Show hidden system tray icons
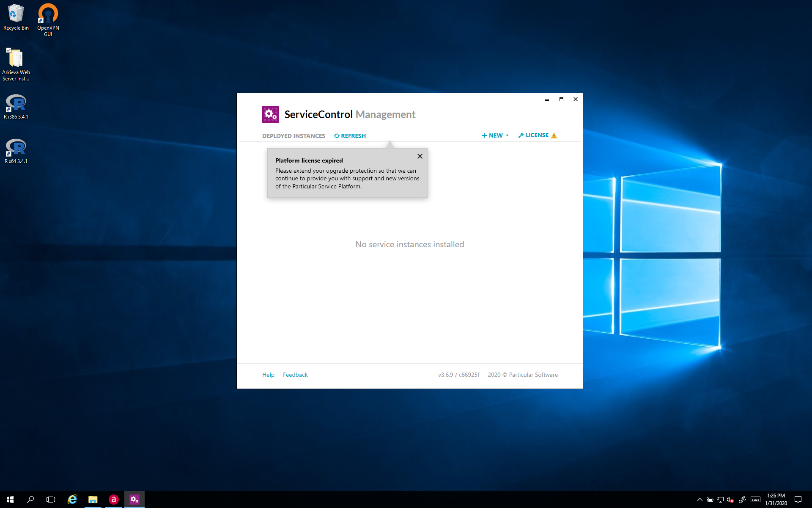This screenshot has width=812, height=508. click(x=700, y=500)
